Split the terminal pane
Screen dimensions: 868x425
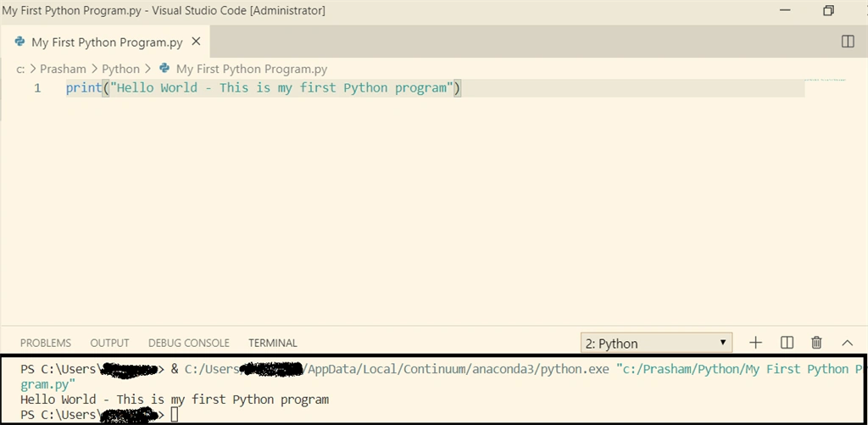787,343
